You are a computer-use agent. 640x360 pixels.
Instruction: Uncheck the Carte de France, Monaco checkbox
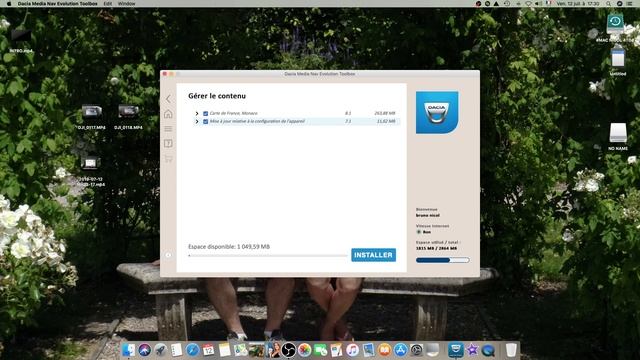[x=206, y=113]
